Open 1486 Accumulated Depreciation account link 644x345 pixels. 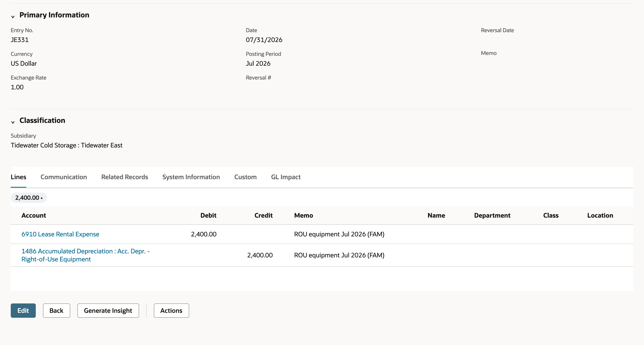tap(85, 255)
